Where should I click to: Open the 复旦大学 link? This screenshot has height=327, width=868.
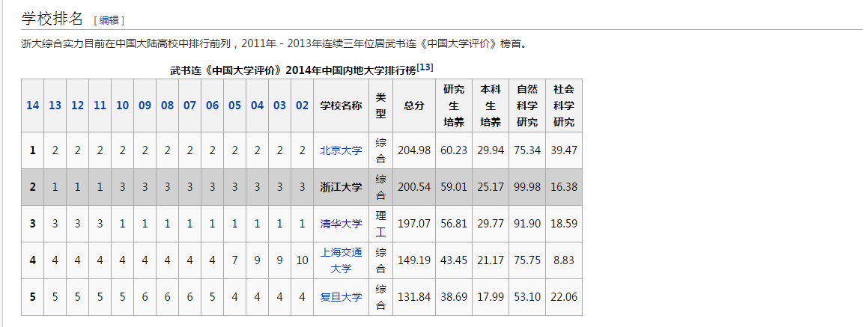(341, 297)
